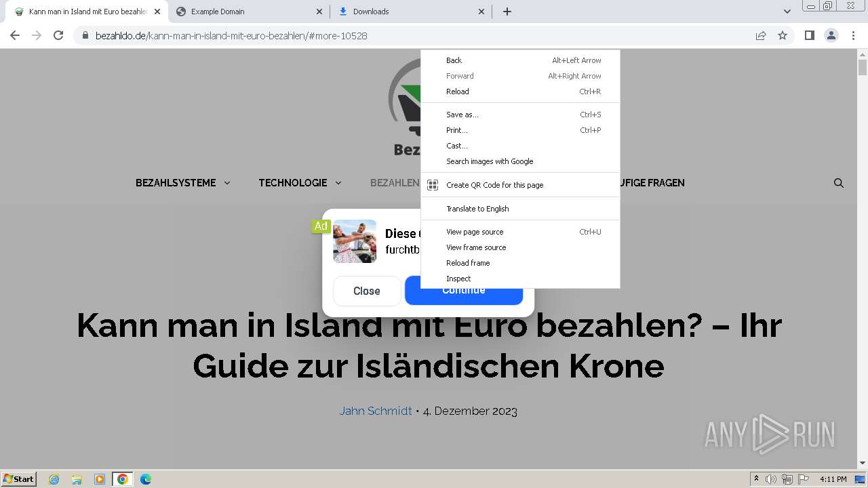Open the profile avatar icon
The image size is (868, 488).
click(x=831, y=35)
